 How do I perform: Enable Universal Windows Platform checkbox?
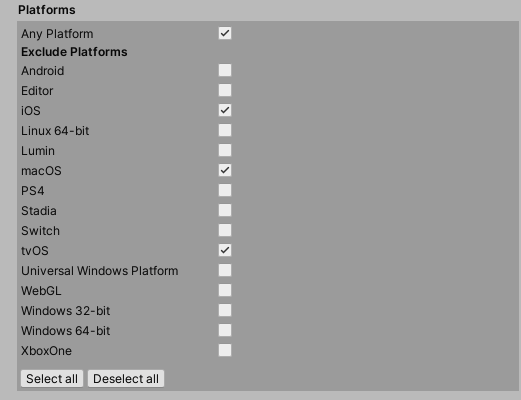[x=225, y=270]
